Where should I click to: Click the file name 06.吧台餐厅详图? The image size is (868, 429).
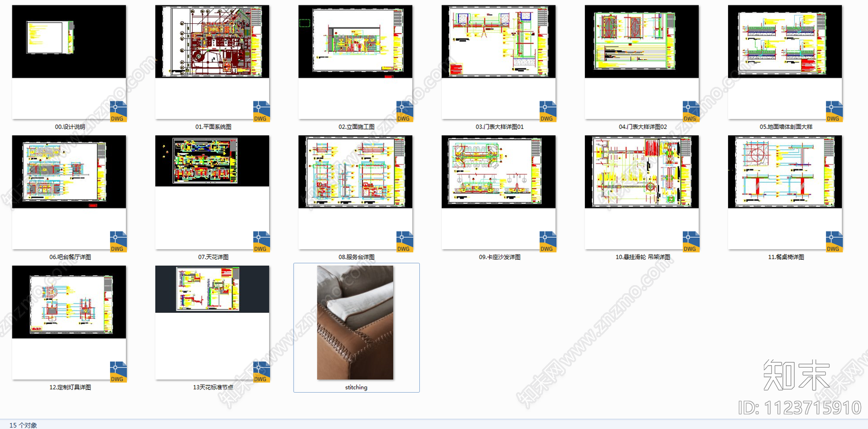point(70,257)
